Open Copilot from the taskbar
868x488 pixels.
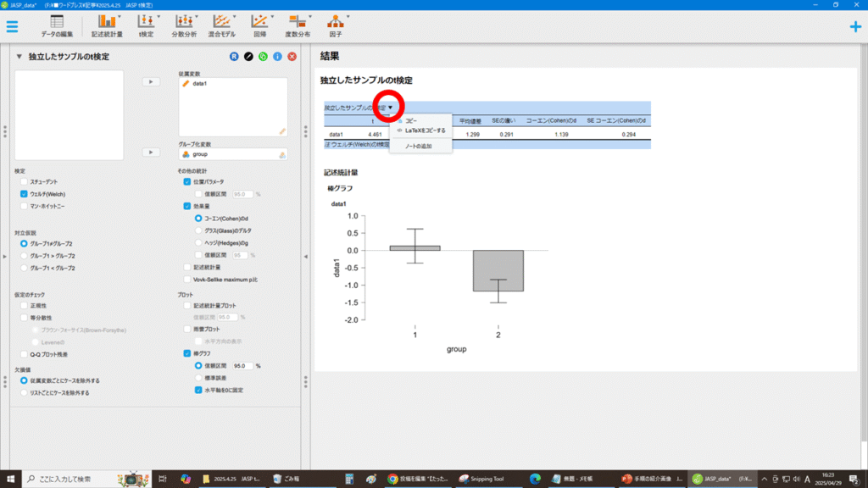tap(186, 480)
